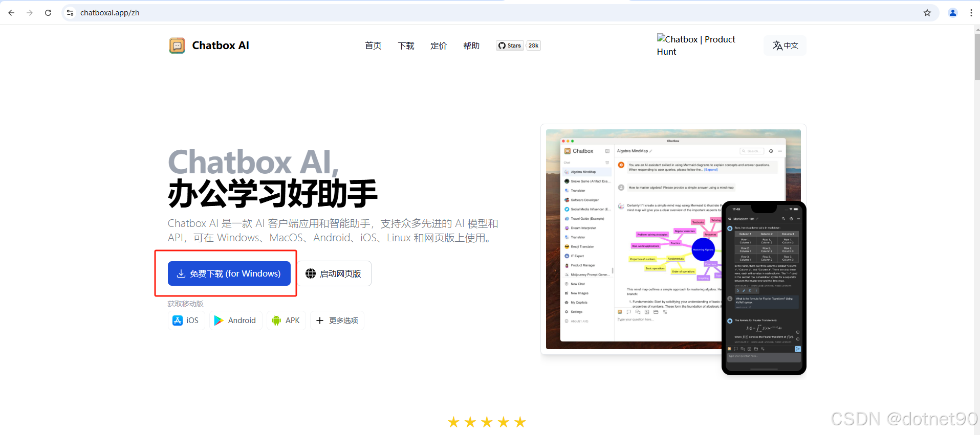This screenshot has width=980, height=435.
Task: Click the Google Play icon beside Android
Action: coord(219,320)
